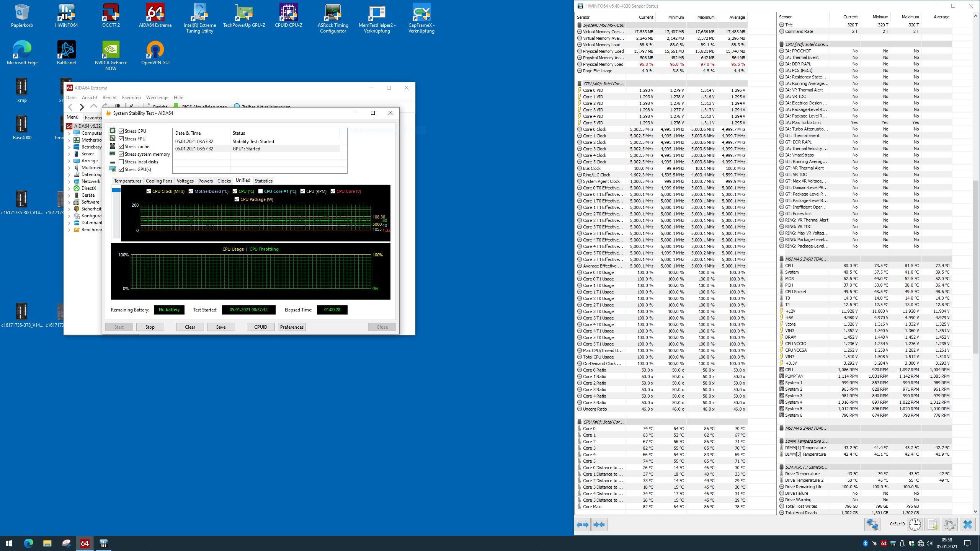Click the blue X close sensors icon

pyautogui.click(x=967, y=524)
